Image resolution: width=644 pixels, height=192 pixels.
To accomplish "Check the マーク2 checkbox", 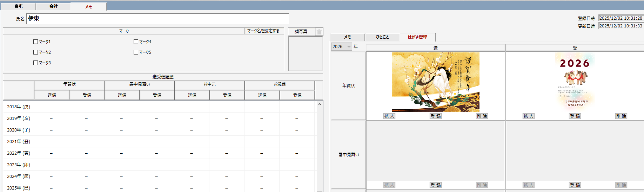I will (x=35, y=52).
